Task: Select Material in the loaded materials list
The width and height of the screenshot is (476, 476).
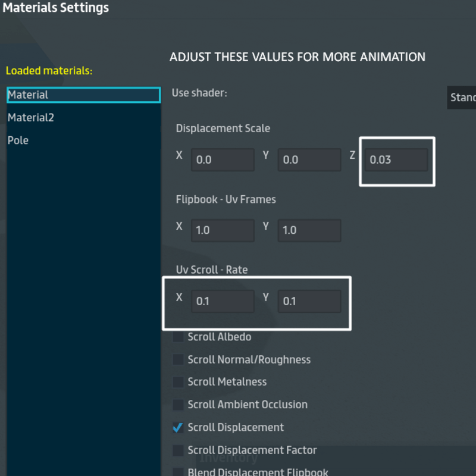Action: point(83,95)
